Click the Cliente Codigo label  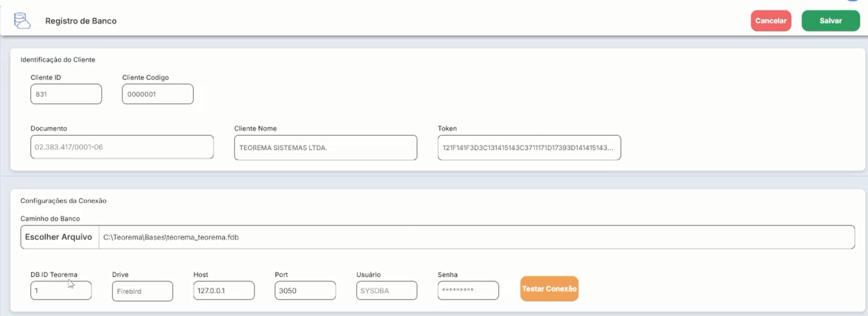(145, 77)
